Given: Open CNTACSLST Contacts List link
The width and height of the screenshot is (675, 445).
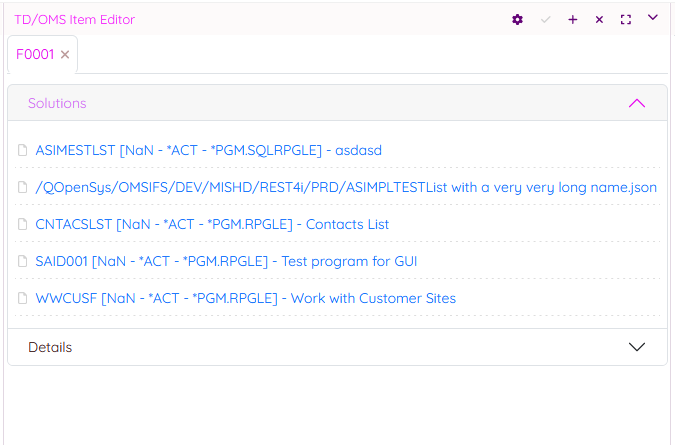Looking at the screenshot, I should click(212, 224).
